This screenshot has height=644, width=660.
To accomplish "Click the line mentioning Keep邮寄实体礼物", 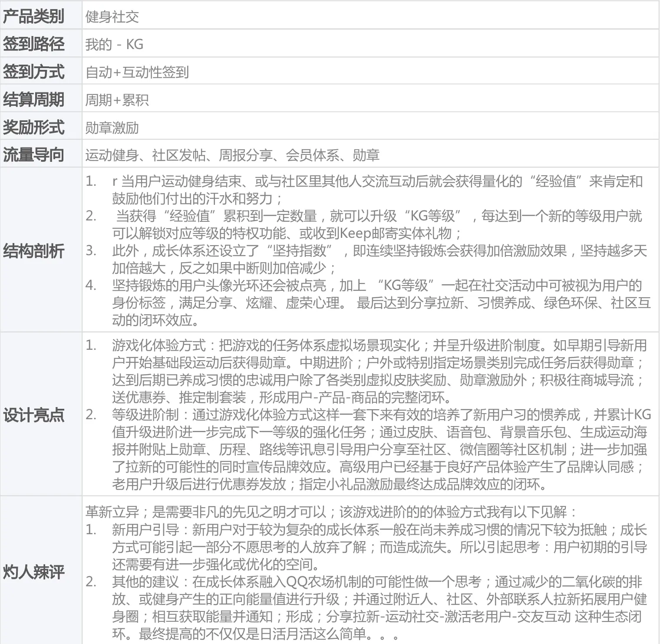I will tap(287, 233).
